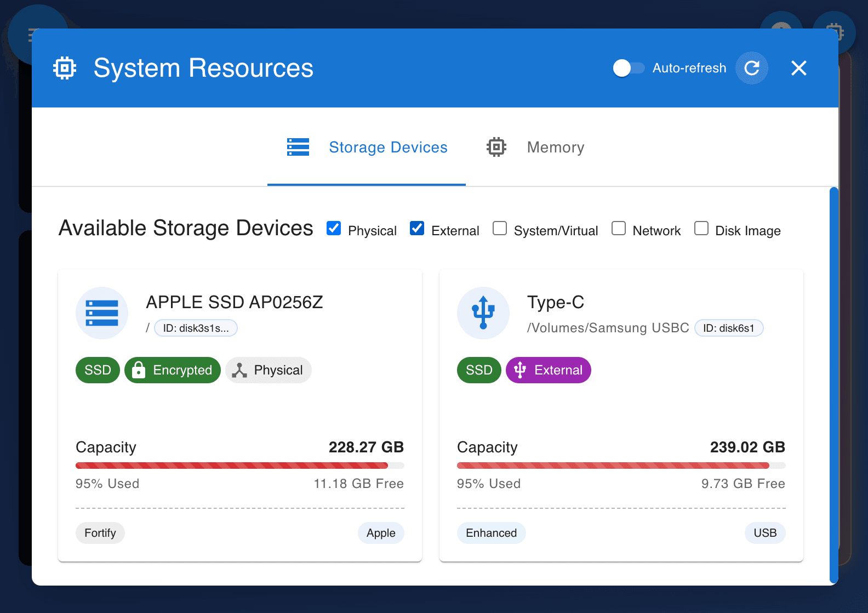Click the Type-C device title
This screenshot has height=613, width=868.
pyautogui.click(x=556, y=302)
